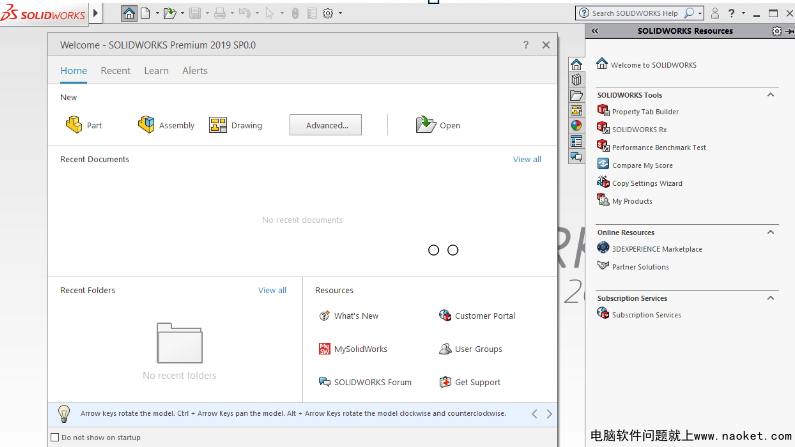Launch SOLIDWORKS Rx tool
795x447 pixels.
click(632, 129)
